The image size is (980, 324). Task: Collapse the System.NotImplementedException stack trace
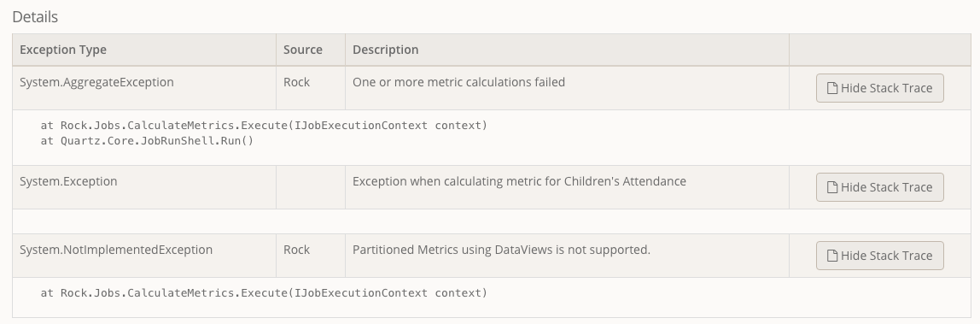click(x=879, y=256)
